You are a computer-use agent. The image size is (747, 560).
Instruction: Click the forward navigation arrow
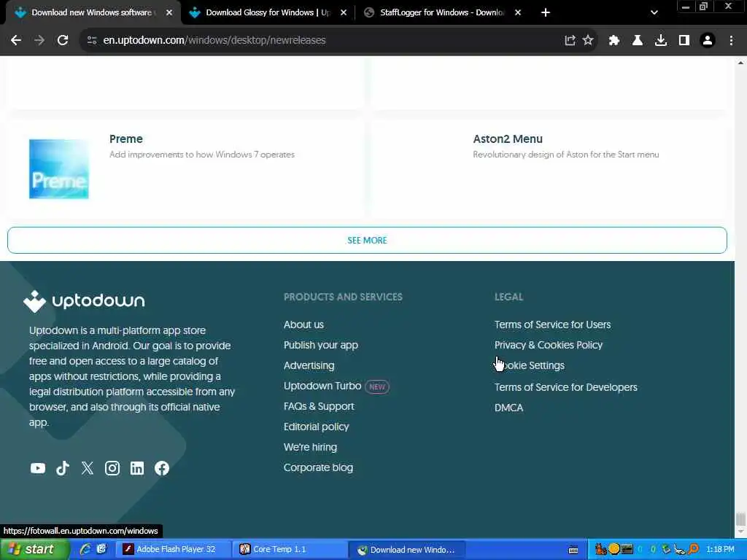(39, 41)
